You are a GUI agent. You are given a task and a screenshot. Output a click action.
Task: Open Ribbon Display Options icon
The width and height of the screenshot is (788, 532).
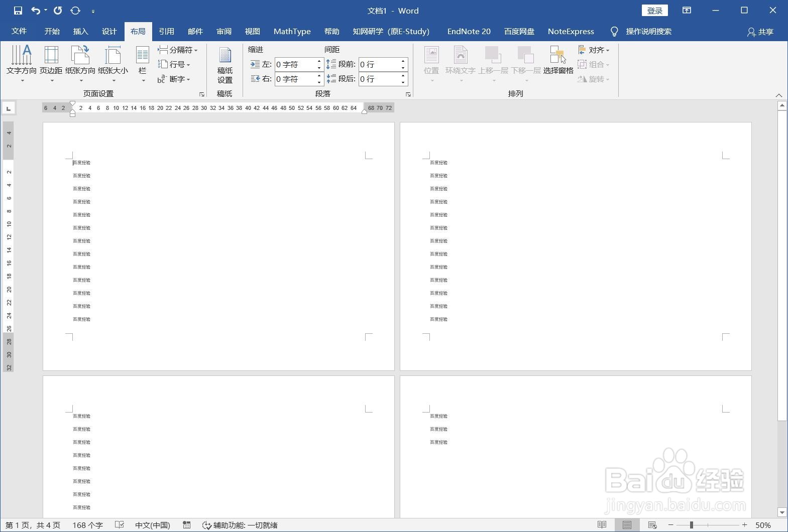click(687, 10)
